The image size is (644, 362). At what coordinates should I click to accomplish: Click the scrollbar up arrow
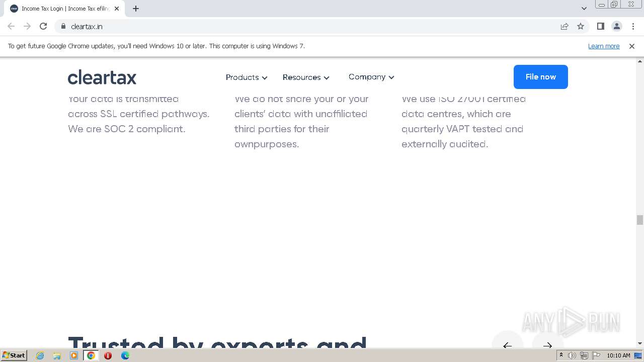pyautogui.click(x=639, y=61)
